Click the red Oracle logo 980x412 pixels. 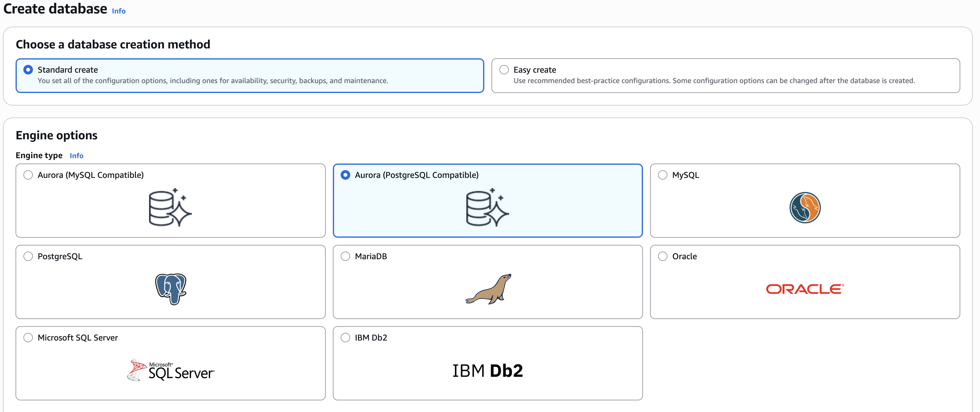click(x=805, y=289)
